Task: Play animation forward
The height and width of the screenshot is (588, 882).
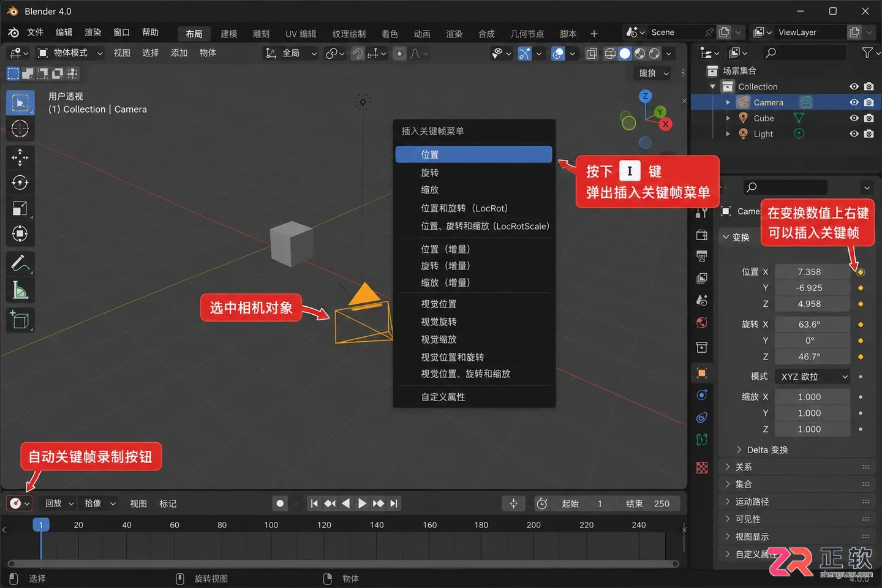Action: (362, 503)
